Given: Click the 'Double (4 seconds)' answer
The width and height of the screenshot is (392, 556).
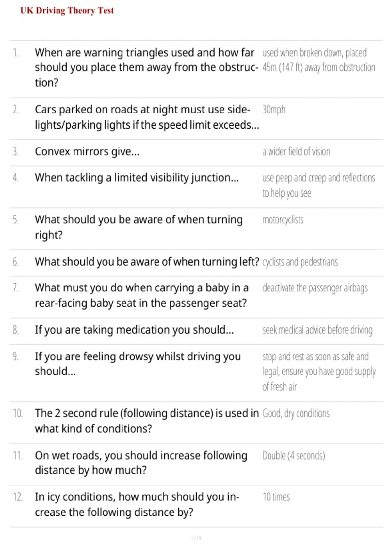Looking at the screenshot, I should pos(294,455).
